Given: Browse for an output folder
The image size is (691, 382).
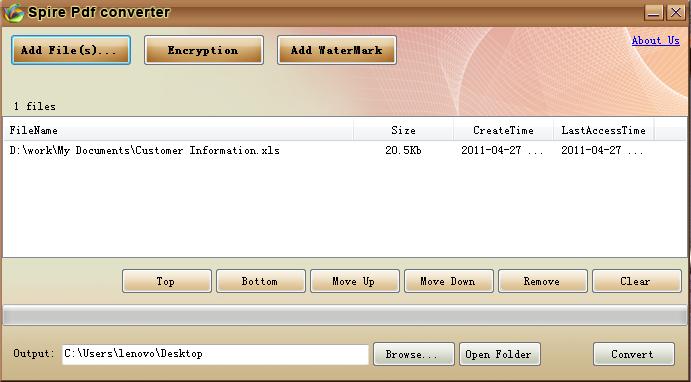Looking at the screenshot, I should (414, 354).
